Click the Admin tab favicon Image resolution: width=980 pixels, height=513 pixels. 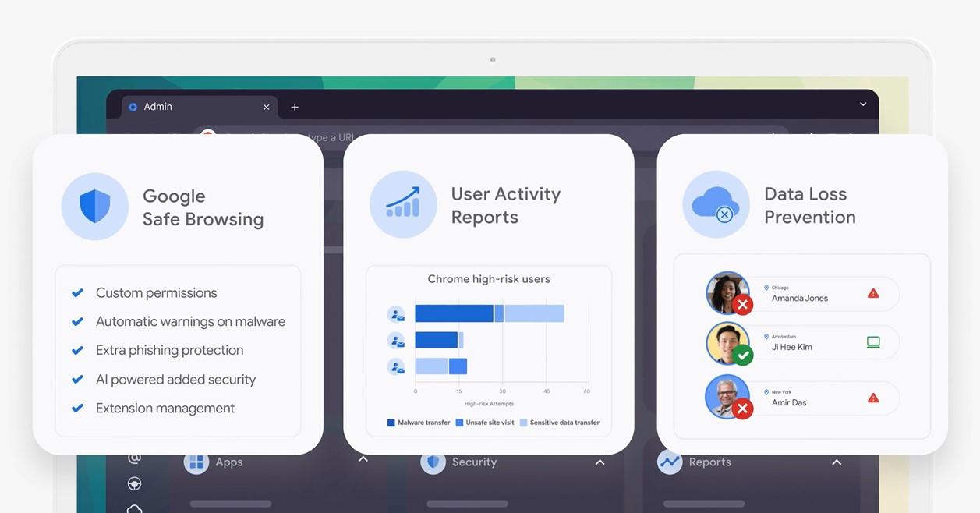tap(133, 107)
